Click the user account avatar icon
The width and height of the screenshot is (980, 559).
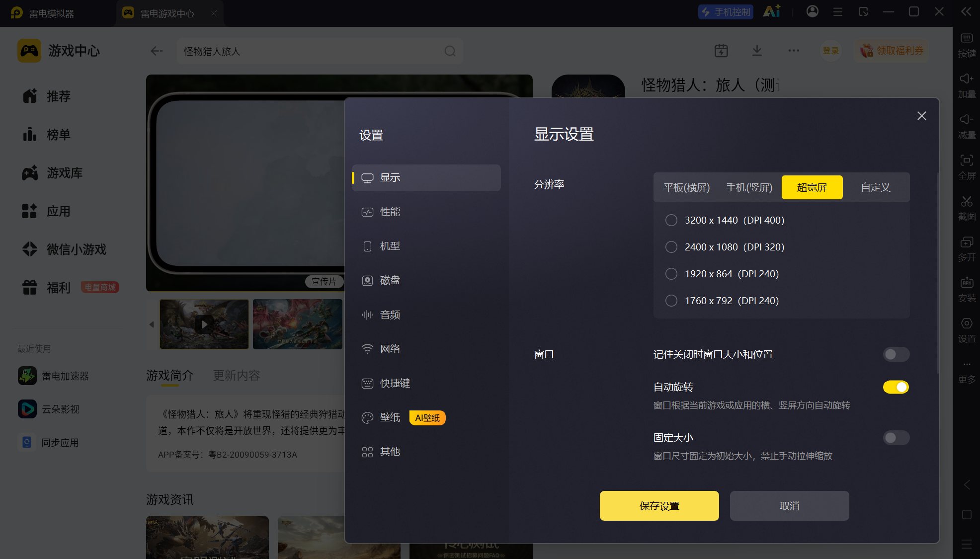coord(813,11)
